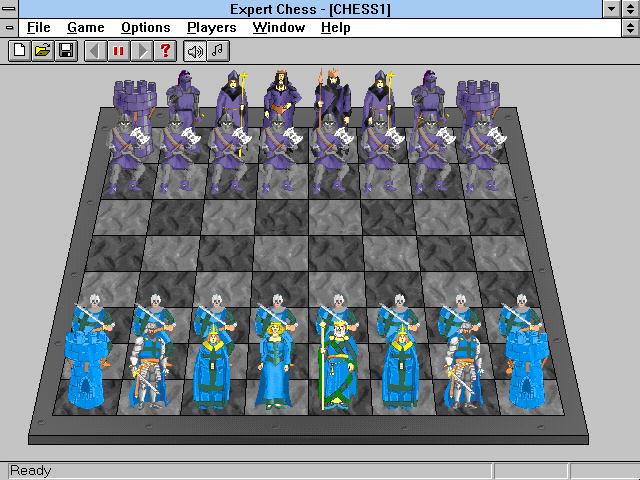Toggle sound effects speaker button
Image resolution: width=640 pixels, height=480 pixels.
pyautogui.click(x=195, y=51)
